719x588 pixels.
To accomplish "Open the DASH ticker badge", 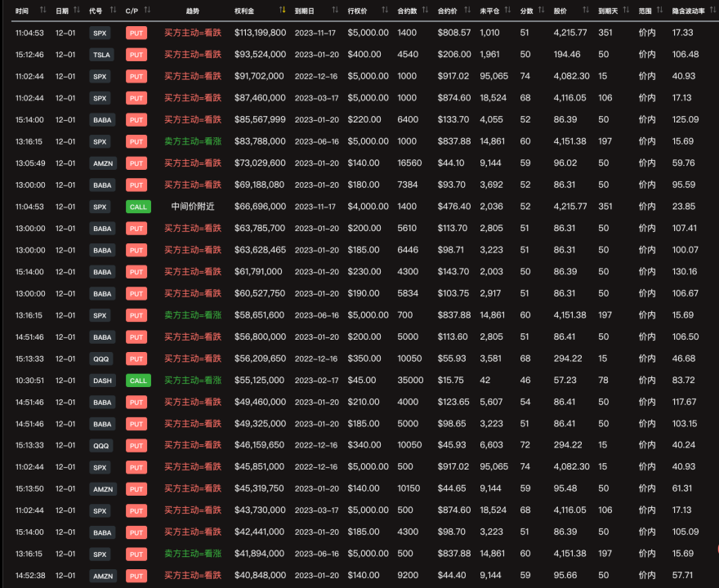I will [x=102, y=381].
